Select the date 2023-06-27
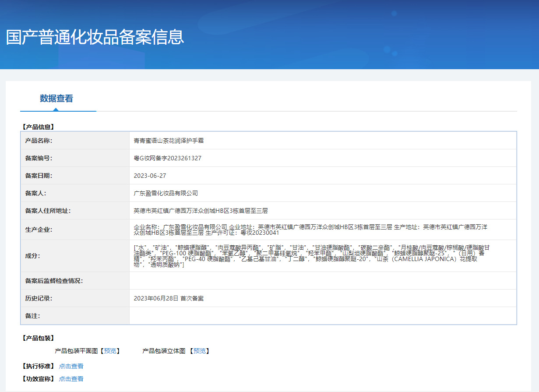This screenshot has width=539, height=392. 150,176
